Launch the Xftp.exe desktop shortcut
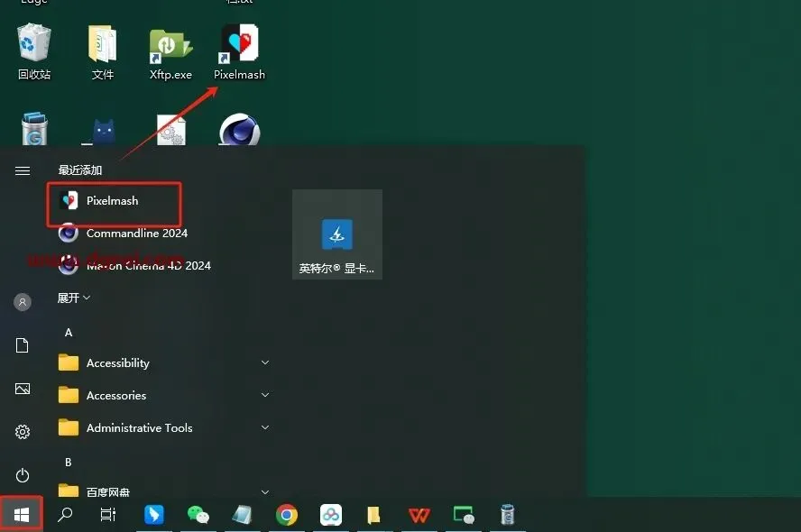The image size is (801, 532). [x=170, y=54]
